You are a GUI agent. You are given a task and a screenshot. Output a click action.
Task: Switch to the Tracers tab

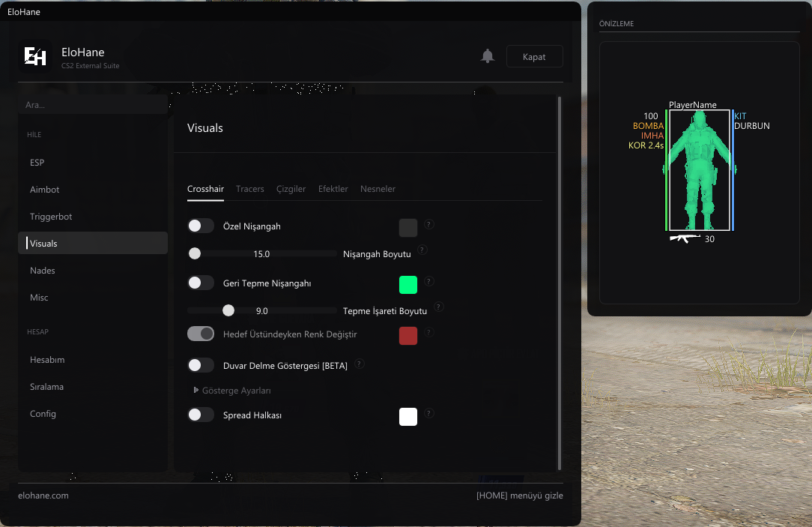click(250, 189)
